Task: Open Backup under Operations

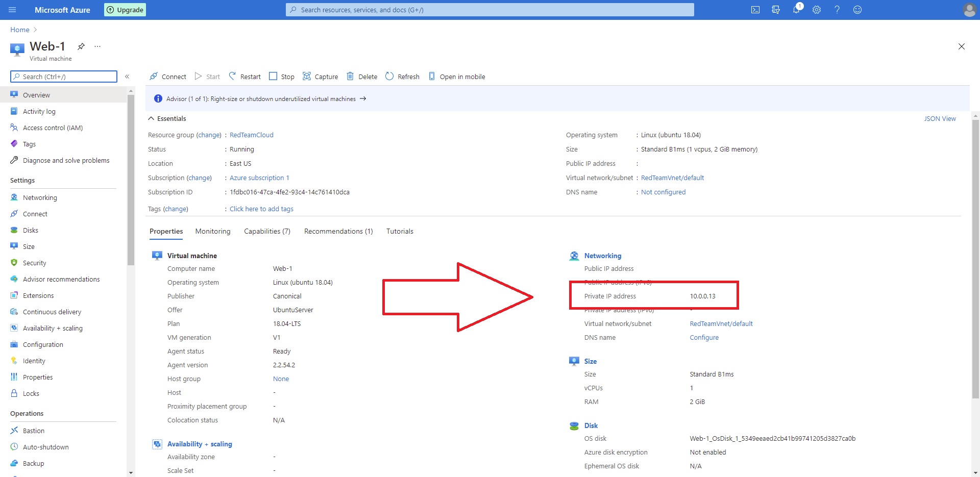Action: coord(34,463)
